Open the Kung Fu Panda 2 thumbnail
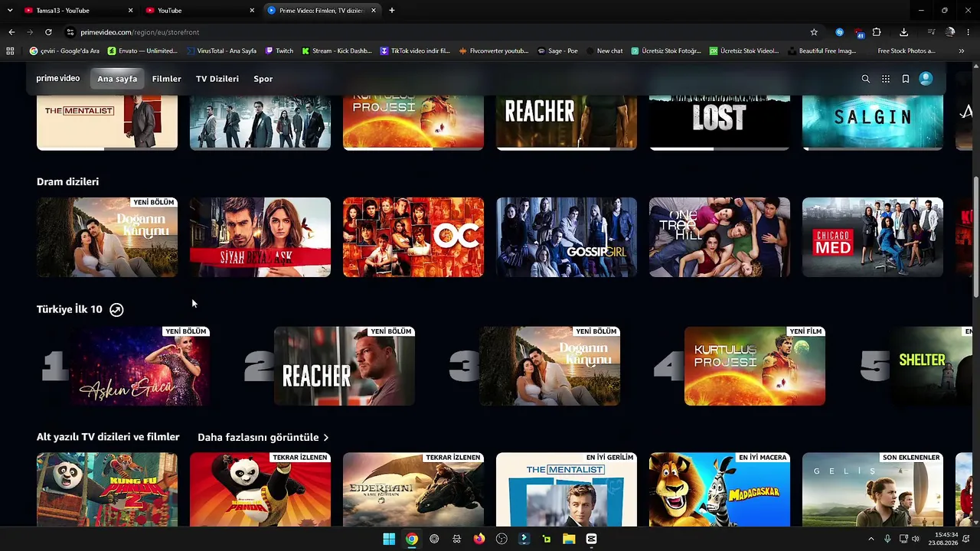Image resolution: width=980 pixels, height=551 pixels. (107, 490)
